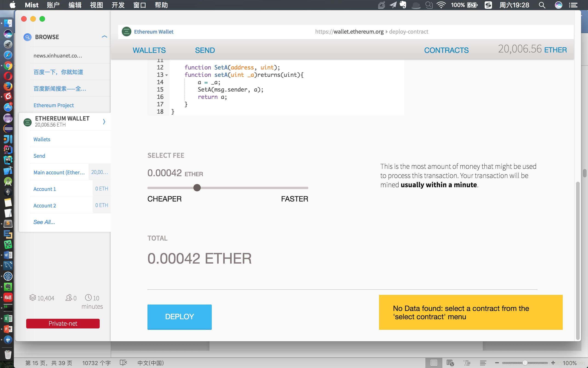588x368 pixels.
Task: Open the 开发 menu
Action: [x=118, y=5]
